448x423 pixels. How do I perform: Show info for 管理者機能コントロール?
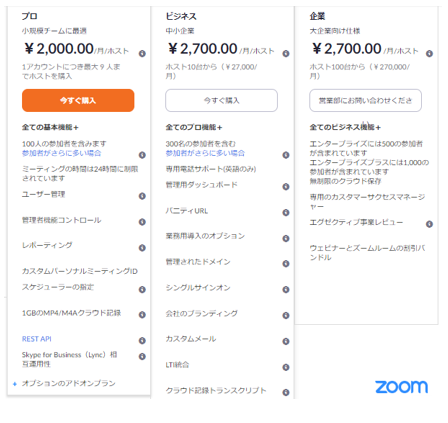(x=142, y=222)
